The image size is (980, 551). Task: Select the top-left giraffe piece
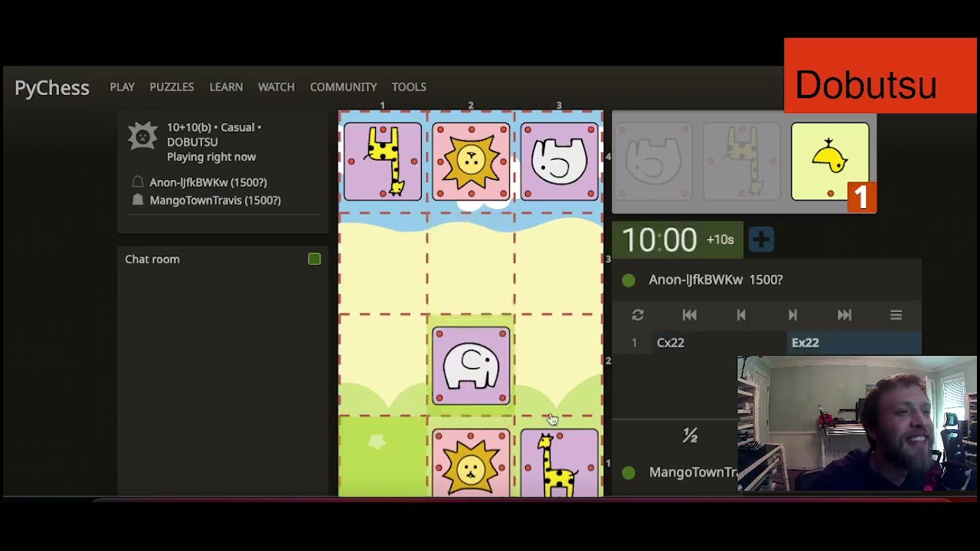click(383, 161)
